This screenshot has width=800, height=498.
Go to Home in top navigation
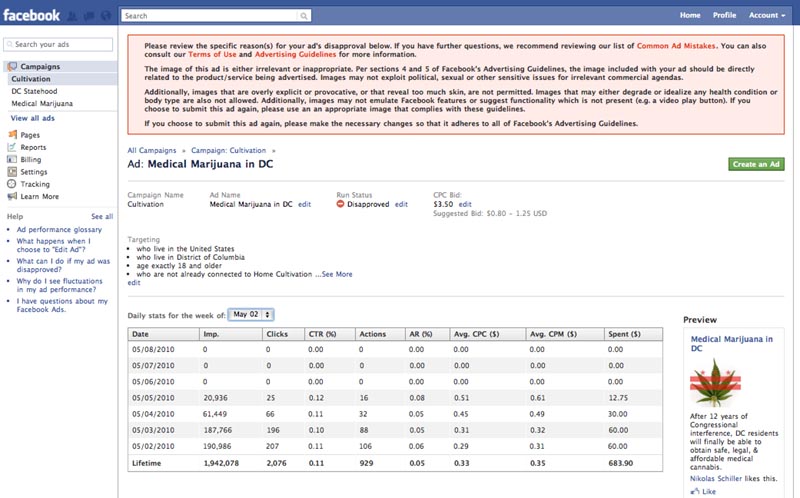(x=690, y=15)
